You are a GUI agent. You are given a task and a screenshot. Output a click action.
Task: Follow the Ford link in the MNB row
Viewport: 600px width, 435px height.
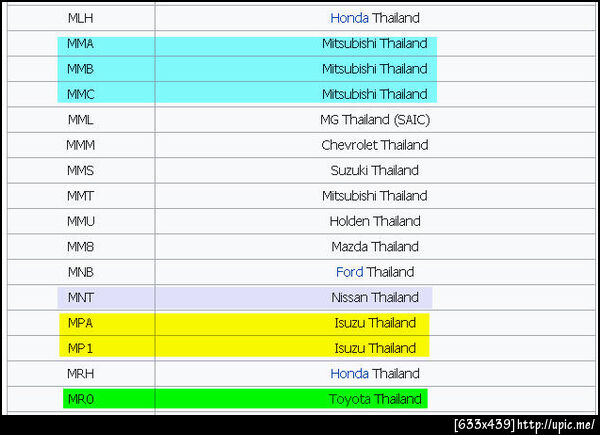click(349, 272)
